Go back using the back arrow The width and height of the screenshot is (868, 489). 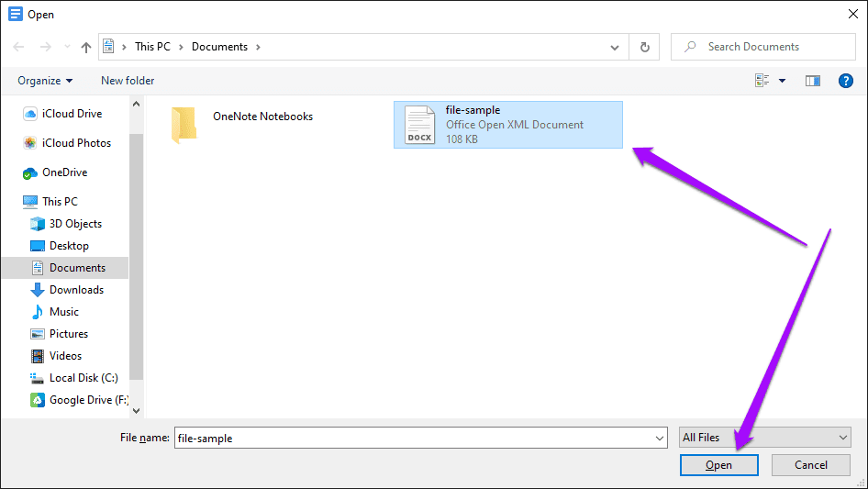[18, 47]
